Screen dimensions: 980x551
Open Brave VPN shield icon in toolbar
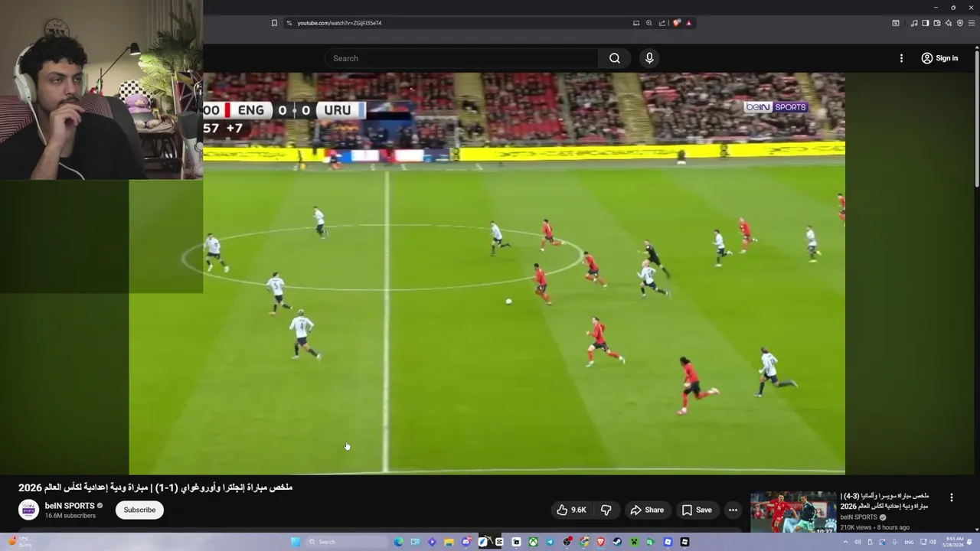tap(960, 23)
